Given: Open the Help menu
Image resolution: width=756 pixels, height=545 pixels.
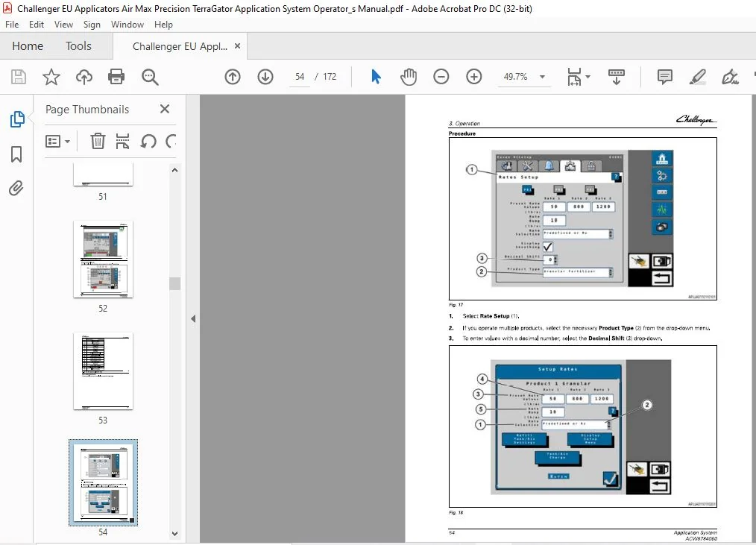Looking at the screenshot, I should pos(163,25).
